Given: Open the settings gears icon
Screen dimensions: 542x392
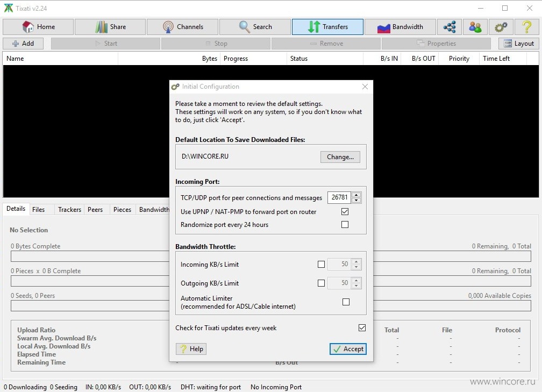Looking at the screenshot, I should click(501, 27).
